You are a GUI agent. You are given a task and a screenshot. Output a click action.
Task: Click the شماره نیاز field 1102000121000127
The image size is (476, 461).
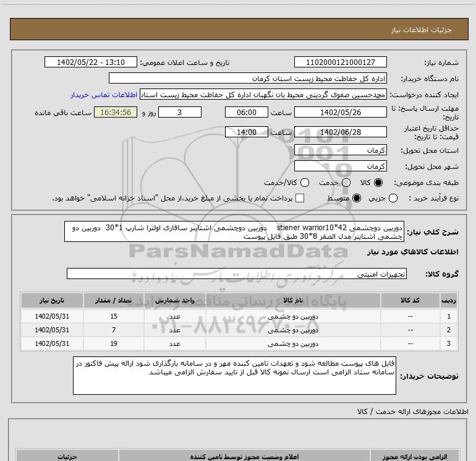[x=340, y=62]
